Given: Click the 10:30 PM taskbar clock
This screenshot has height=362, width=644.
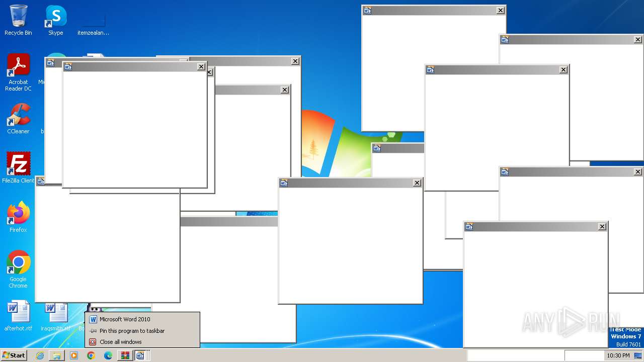Looking at the screenshot, I should (618, 355).
